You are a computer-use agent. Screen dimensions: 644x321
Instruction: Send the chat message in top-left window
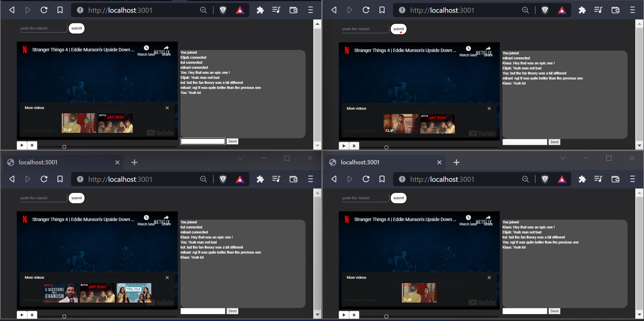coord(232,142)
